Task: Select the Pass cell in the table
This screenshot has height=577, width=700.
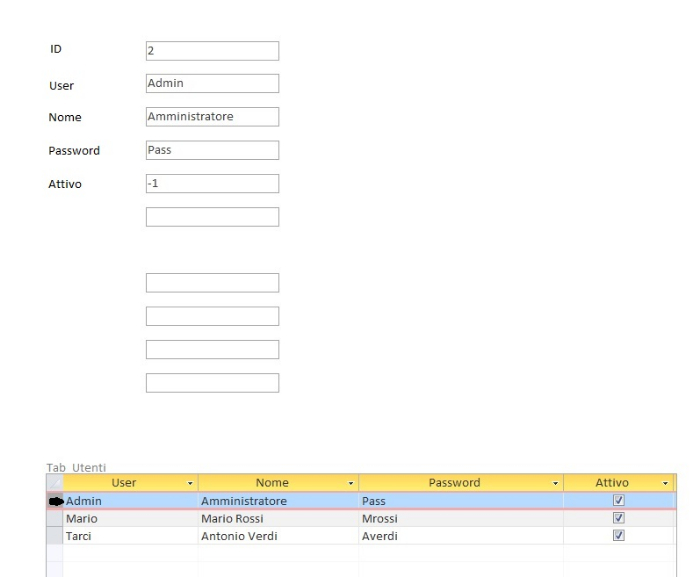Action: tap(461, 501)
